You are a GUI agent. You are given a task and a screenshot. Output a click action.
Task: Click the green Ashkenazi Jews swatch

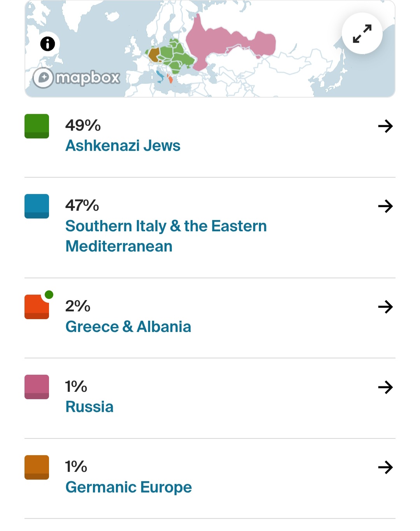[37, 126]
